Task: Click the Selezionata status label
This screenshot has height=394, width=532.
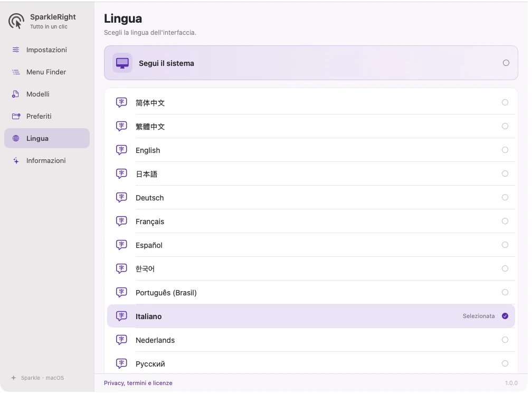Action: pyautogui.click(x=479, y=316)
